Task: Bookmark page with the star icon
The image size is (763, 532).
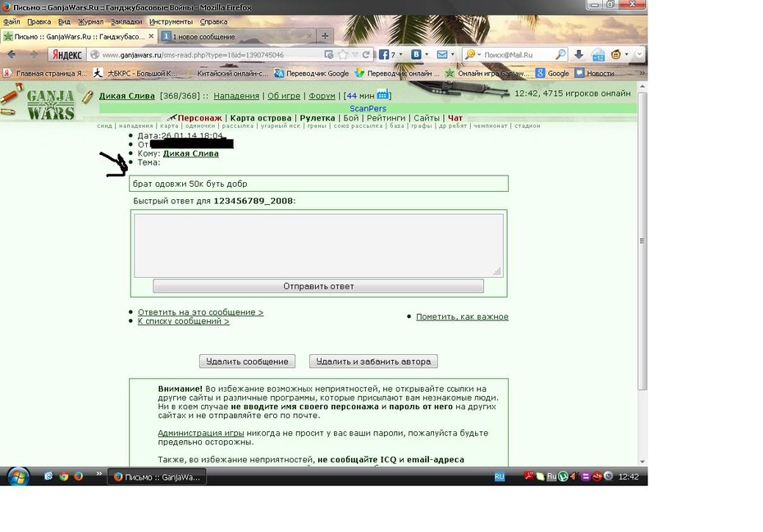Action: [x=343, y=54]
